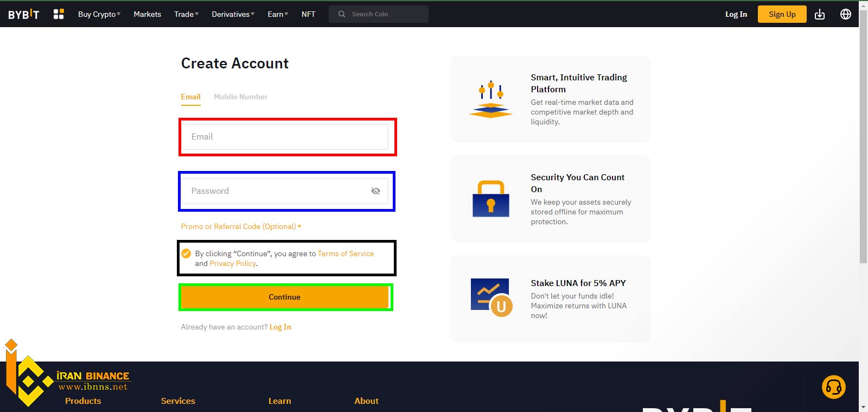Click the Sign Up button
Screen dimensions: 868x412
(x=782, y=14)
